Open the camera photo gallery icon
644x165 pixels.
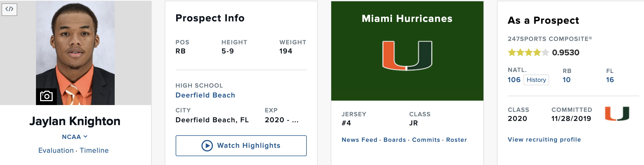[46, 96]
